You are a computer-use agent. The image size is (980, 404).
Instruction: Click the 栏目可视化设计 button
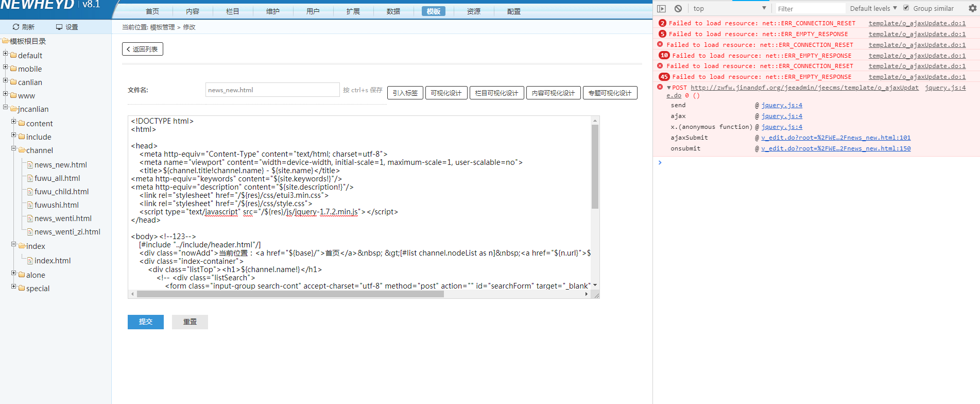click(497, 93)
